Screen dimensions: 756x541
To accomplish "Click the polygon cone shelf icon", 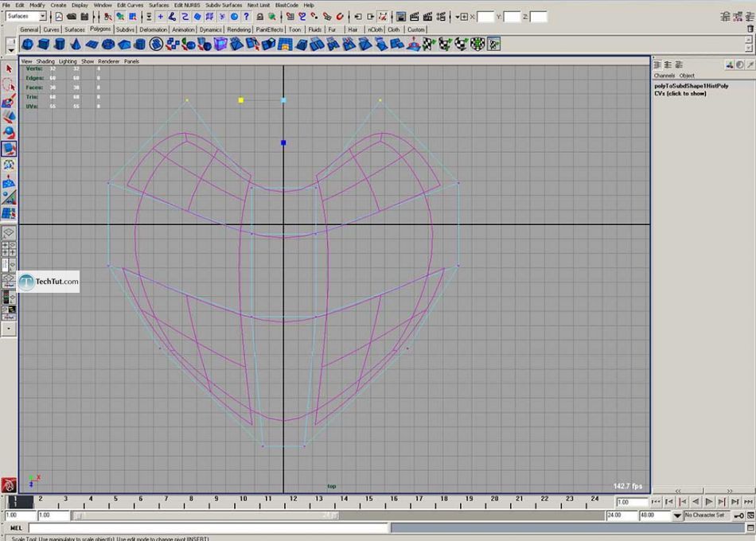I will 76,45.
